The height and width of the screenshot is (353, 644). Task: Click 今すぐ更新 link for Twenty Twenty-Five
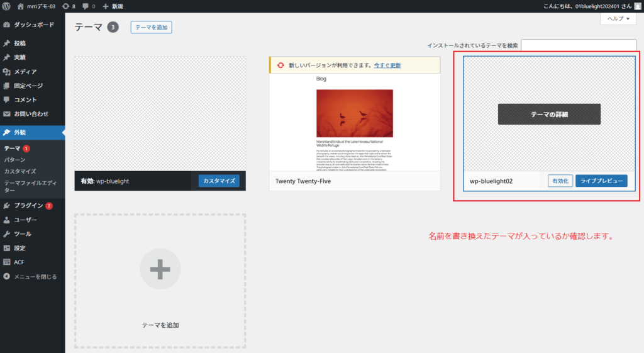pyautogui.click(x=387, y=65)
